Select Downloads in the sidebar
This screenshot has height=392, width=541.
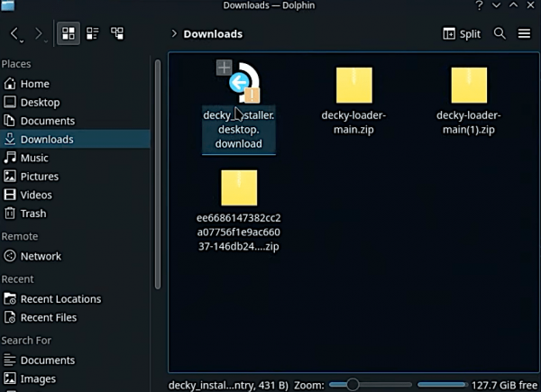point(75,139)
